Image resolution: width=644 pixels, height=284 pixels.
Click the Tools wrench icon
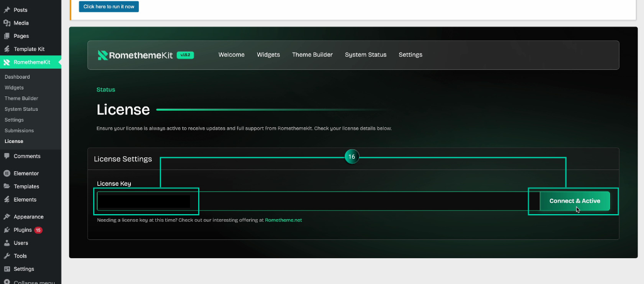(x=6, y=256)
